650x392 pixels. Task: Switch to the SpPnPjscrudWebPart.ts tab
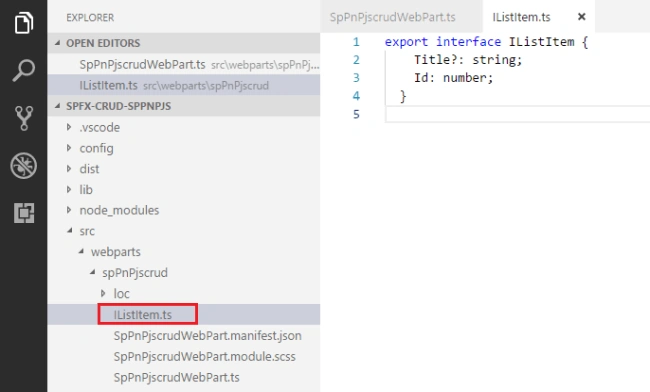[393, 17]
